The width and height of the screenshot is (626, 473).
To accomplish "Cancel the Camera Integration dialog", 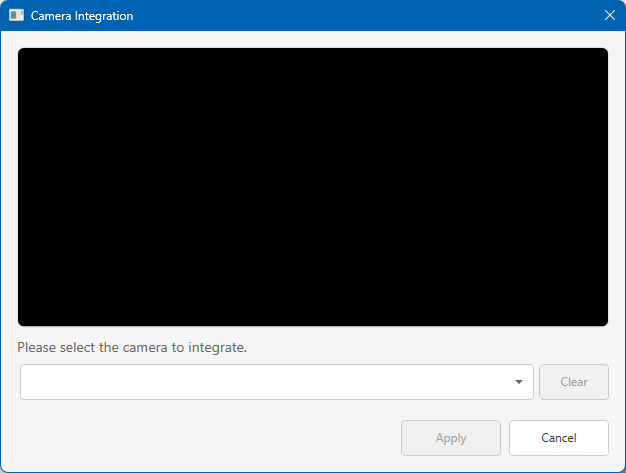I will 559,438.
